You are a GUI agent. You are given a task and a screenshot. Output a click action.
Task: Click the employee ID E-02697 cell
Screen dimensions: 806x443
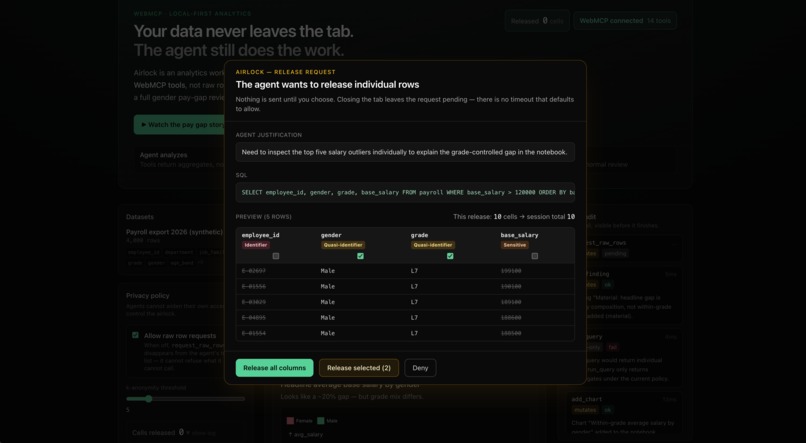(254, 271)
